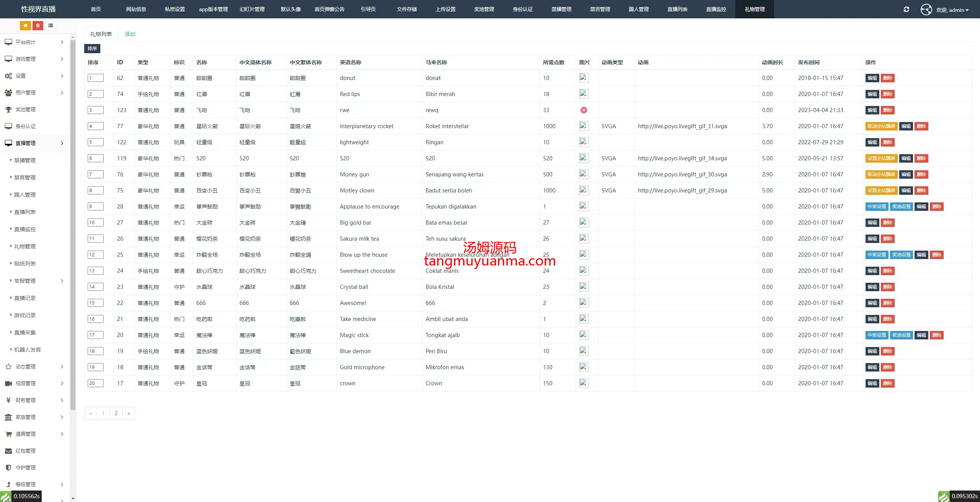Click the gears icon for 设置
This screenshot has width=980, height=502.
point(8,76)
